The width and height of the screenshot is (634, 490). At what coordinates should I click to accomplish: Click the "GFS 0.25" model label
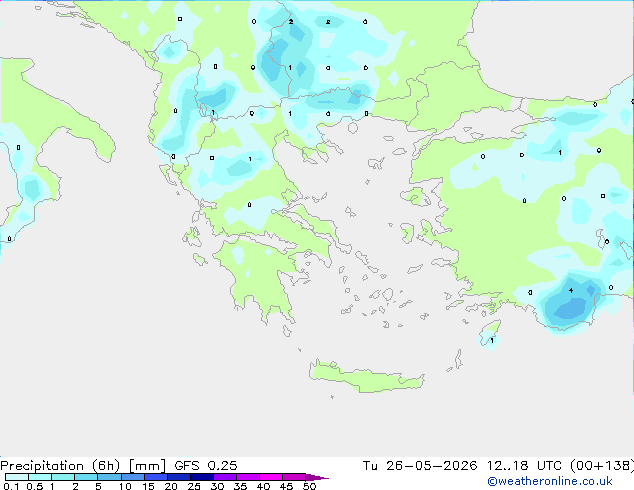(x=206, y=466)
